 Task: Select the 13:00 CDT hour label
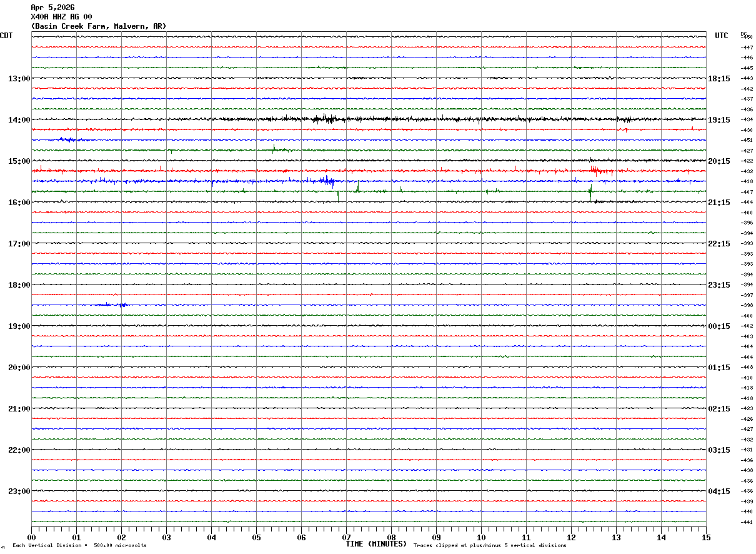point(19,79)
